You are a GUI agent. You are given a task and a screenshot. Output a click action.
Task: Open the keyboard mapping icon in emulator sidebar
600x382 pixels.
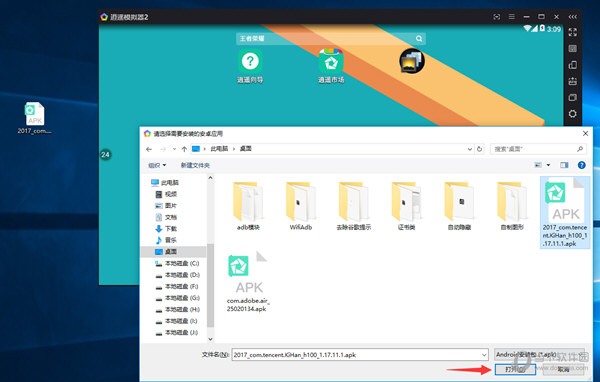pos(572,49)
